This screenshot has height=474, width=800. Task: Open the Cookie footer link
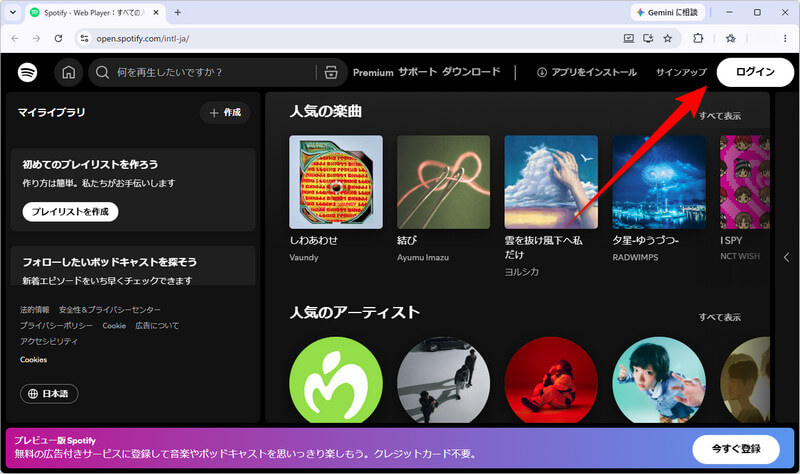click(x=114, y=325)
